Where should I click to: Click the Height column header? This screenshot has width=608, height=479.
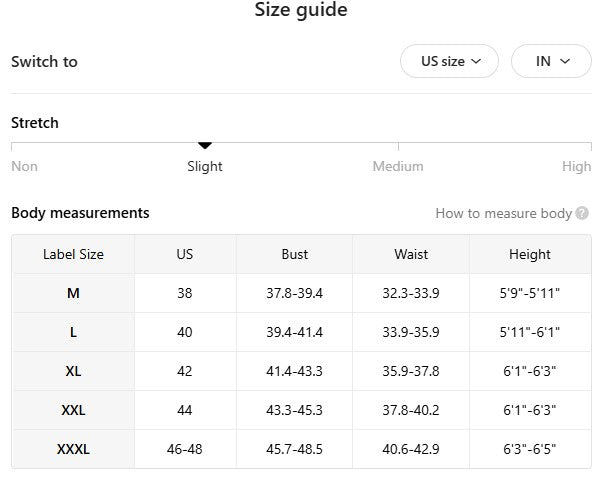[x=529, y=254]
